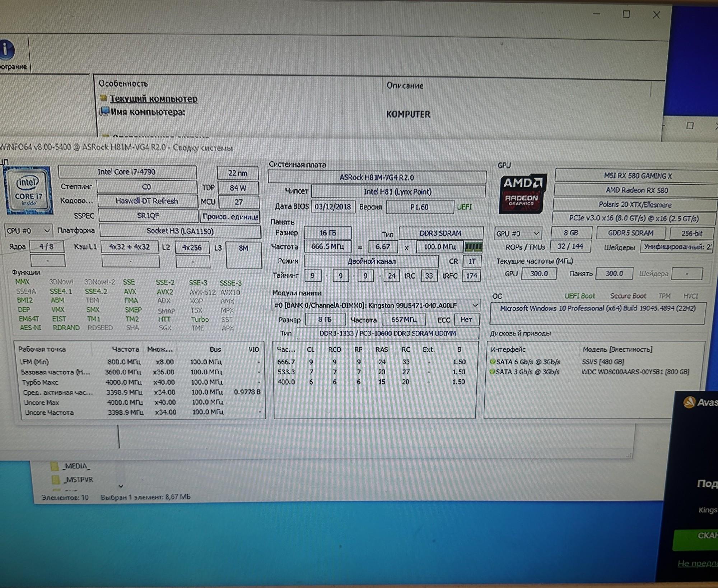
Task: Click the 'AES-NI' feature label
Action: [30, 328]
